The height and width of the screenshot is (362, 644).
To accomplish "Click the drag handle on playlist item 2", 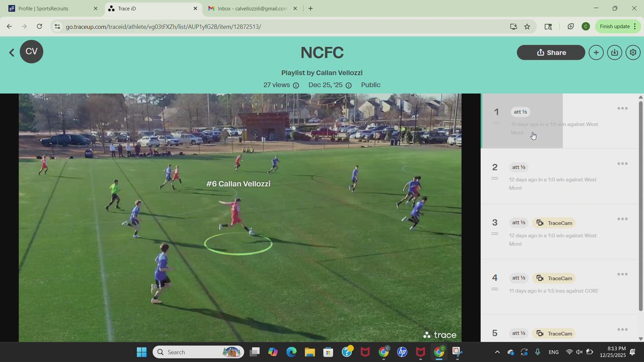I will (495, 178).
